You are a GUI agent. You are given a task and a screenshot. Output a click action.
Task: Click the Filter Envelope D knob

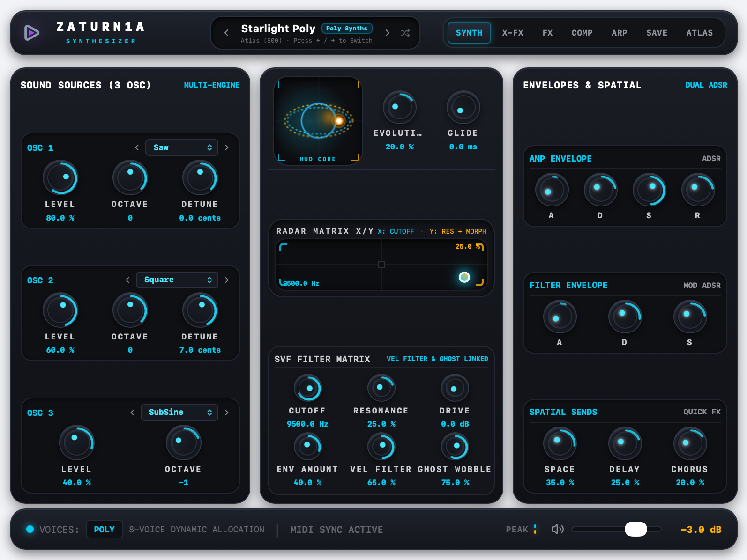pos(625,317)
